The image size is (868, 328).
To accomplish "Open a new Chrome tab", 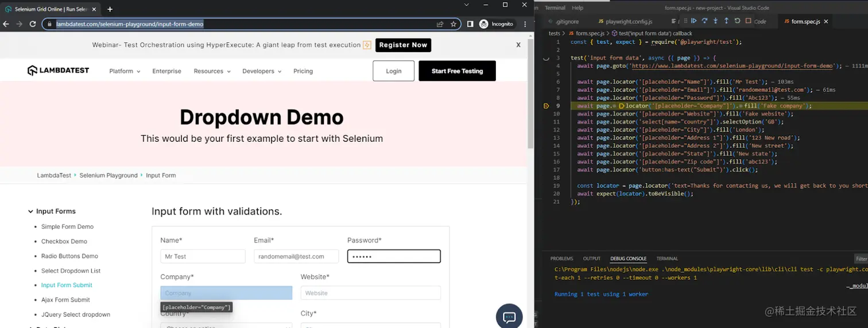I will [110, 9].
